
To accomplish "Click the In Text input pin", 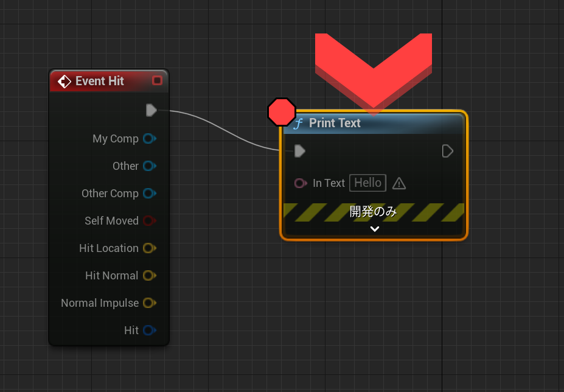I will (301, 183).
